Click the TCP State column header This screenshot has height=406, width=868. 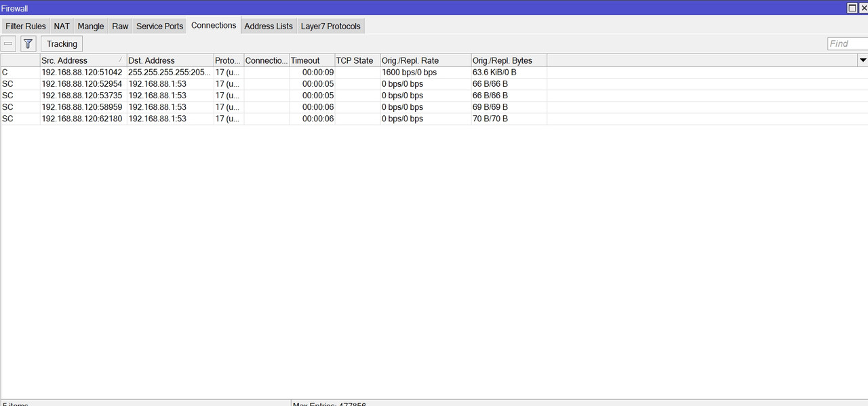tap(357, 60)
